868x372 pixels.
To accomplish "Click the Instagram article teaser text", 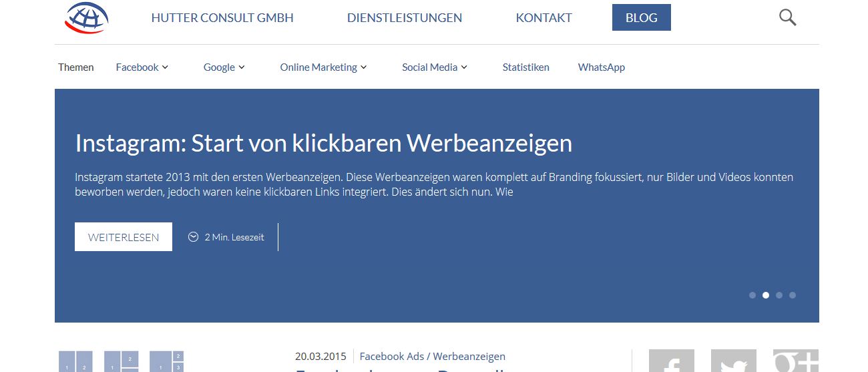I will pos(434,185).
